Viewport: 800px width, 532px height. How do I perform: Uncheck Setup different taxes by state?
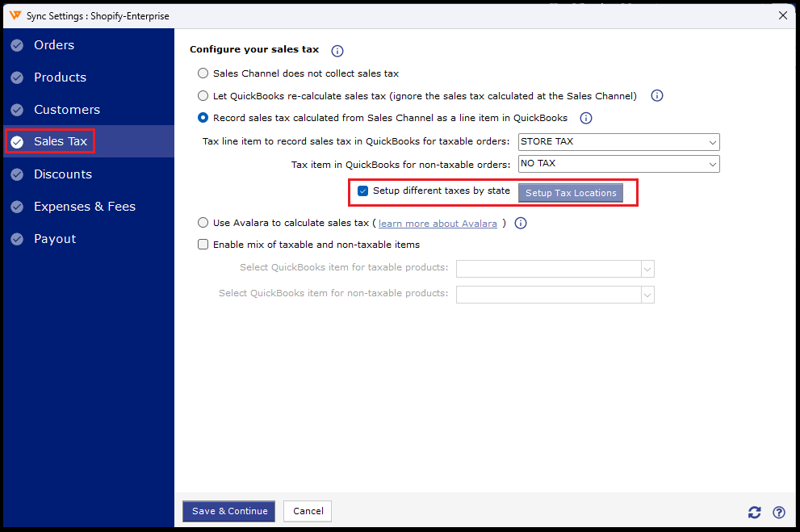[x=363, y=191]
